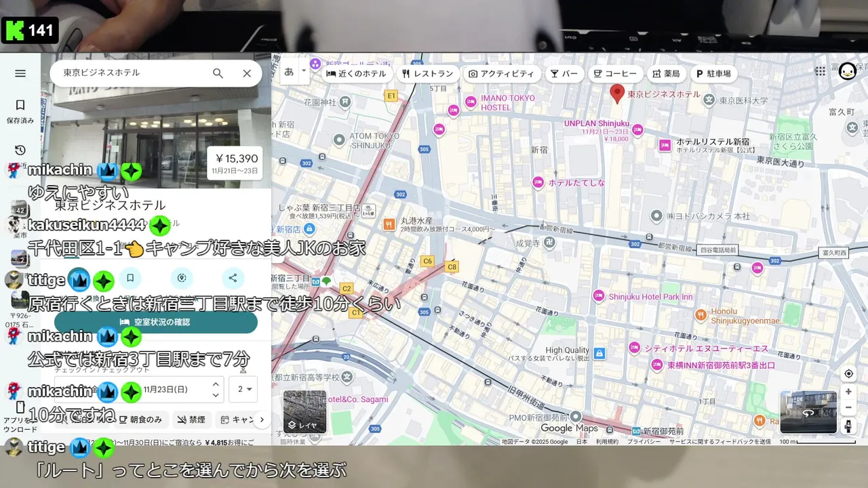The height and width of the screenshot is (488, 868).
Task: Click the IMANO TOKYO HOSTEL hotel pin
Action: [471, 102]
